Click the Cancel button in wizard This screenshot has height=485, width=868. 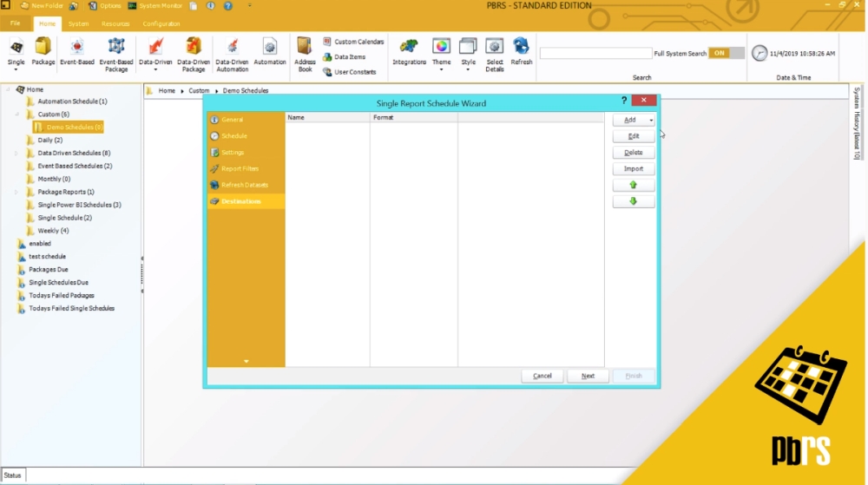[x=542, y=376]
